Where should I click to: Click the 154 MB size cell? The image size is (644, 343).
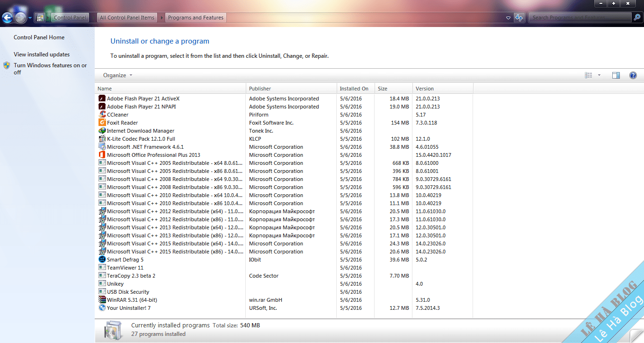tap(400, 123)
